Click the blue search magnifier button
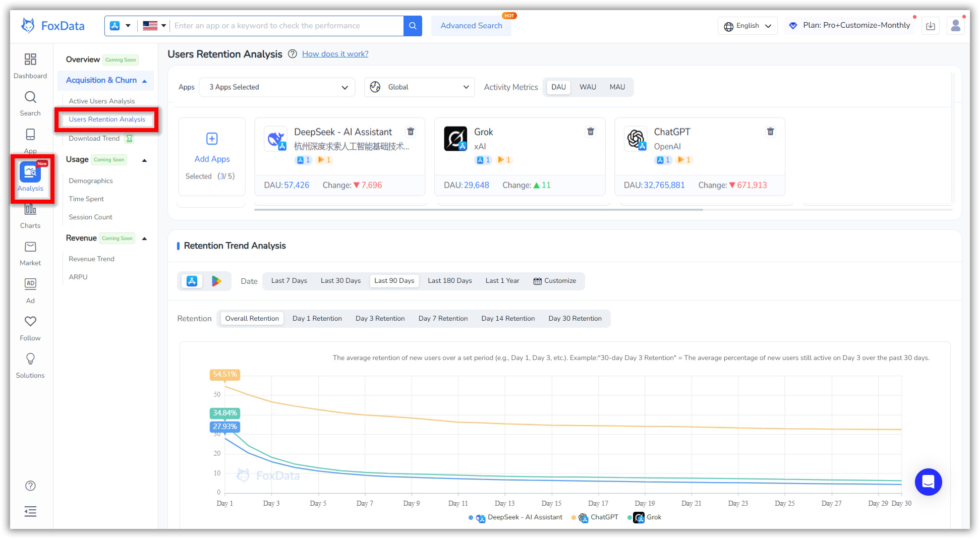The image size is (980, 539). click(x=413, y=26)
